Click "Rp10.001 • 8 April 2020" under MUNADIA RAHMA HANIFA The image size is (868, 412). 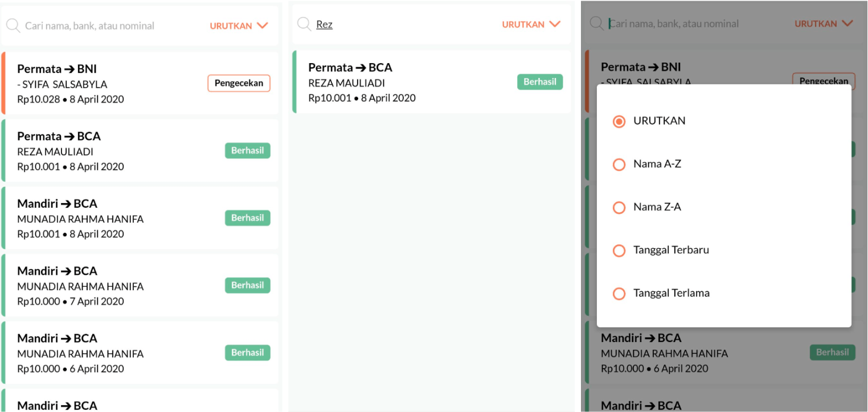pyautogui.click(x=71, y=234)
